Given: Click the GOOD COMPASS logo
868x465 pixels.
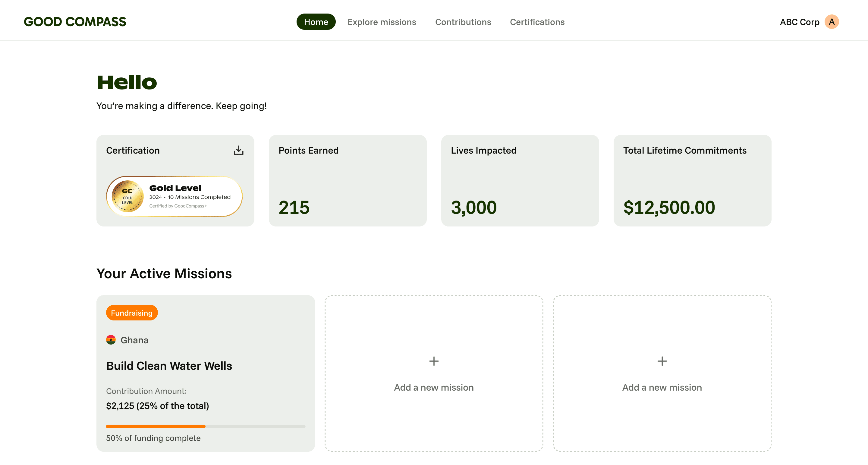Looking at the screenshot, I should coord(75,22).
